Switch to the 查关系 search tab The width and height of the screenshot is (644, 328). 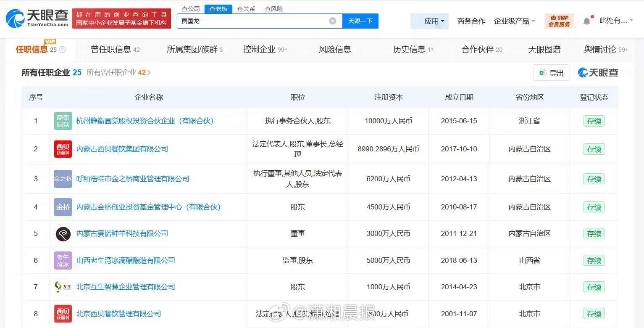(x=246, y=9)
